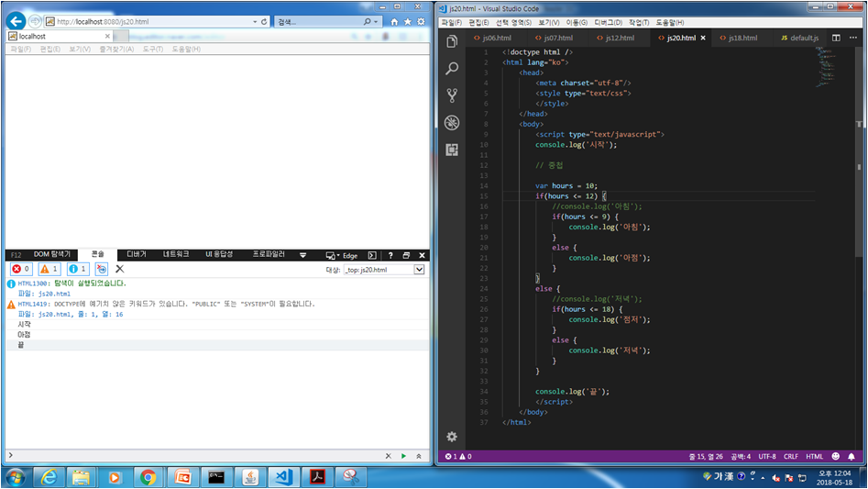The width and height of the screenshot is (868, 489).
Task: Toggle info messages filter in console
Action: point(78,269)
